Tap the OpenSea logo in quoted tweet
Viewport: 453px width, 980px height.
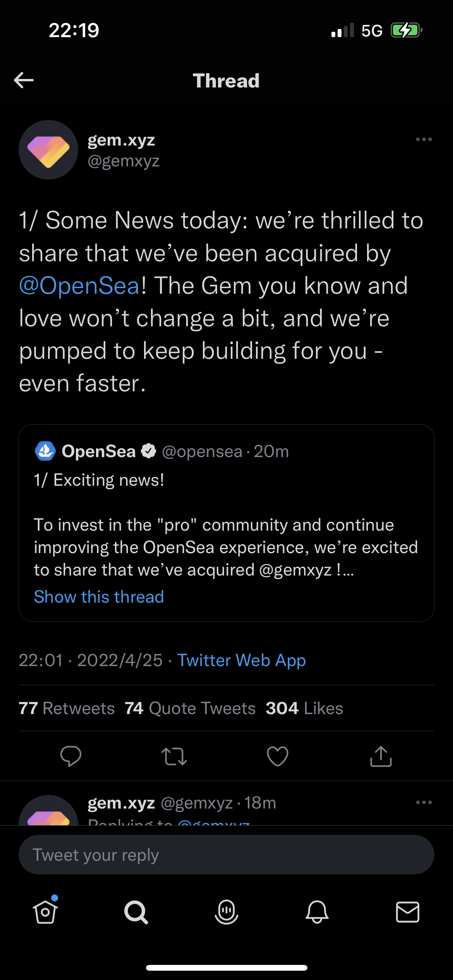pyautogui.click(x=45, y=451)
